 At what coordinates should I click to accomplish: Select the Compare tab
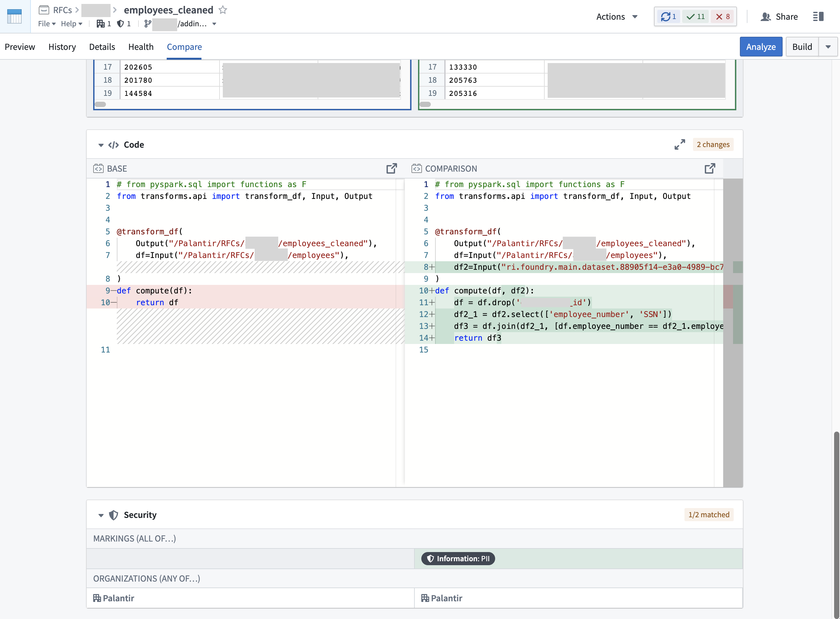click(184, 47)
